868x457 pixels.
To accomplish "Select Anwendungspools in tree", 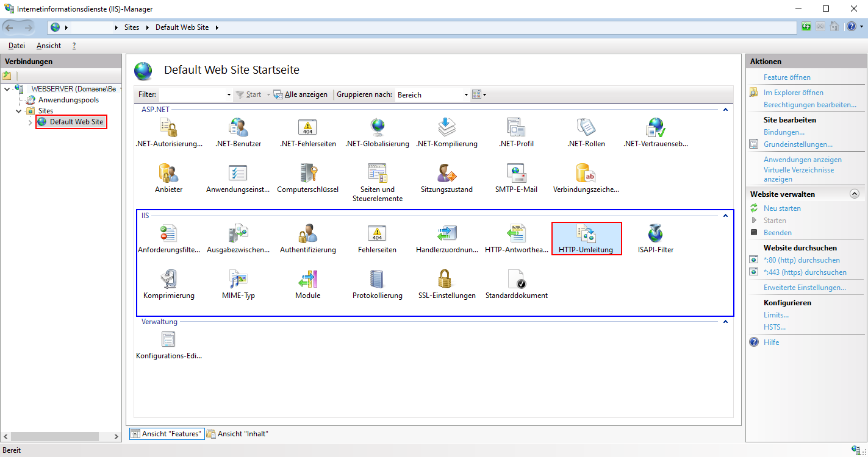I will 68,100.
